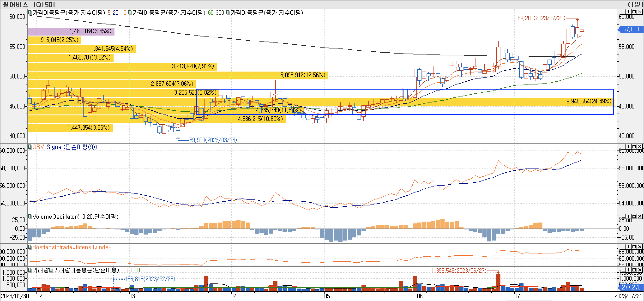Select the 9,945,554(24.49%) volume profile bar
This screenshot has width=644, height=301.
point(589,101)
